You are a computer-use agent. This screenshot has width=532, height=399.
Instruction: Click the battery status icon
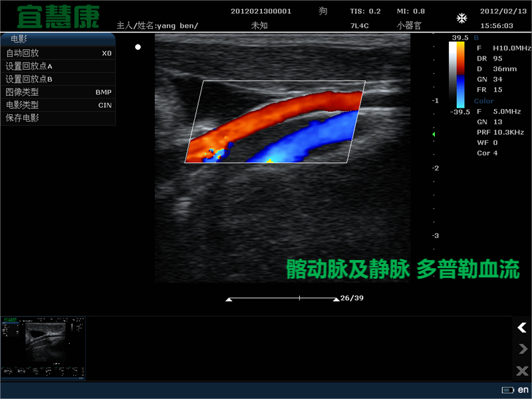[507, 390]
